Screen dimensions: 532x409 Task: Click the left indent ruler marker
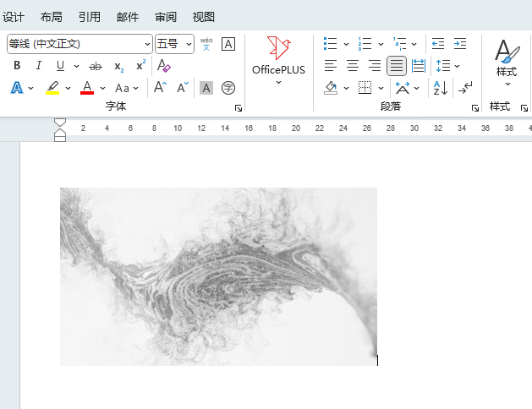tap(60, 139)
